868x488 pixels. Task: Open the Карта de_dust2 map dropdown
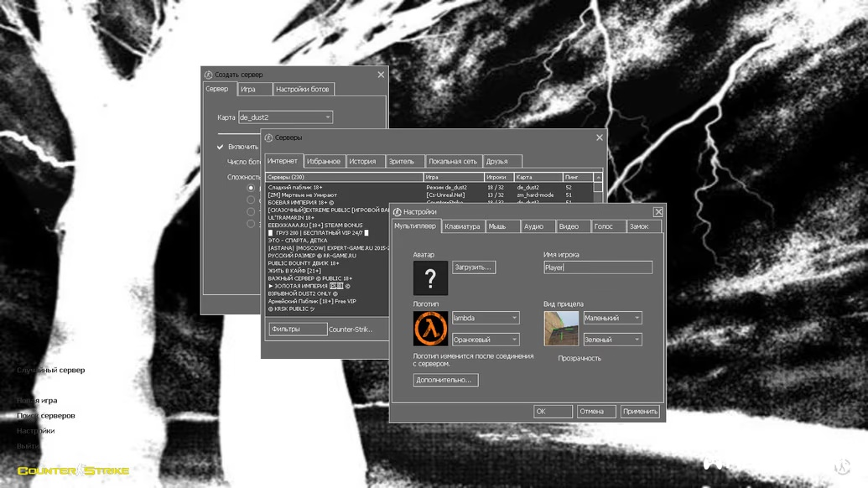pyautogui.click(x=285, y=117)
